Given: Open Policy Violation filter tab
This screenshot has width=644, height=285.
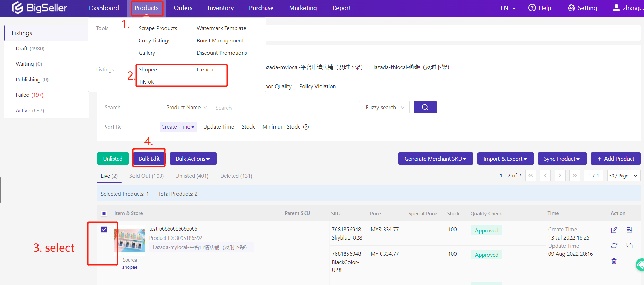Looking at the screenshot, I should pos(318,86).
